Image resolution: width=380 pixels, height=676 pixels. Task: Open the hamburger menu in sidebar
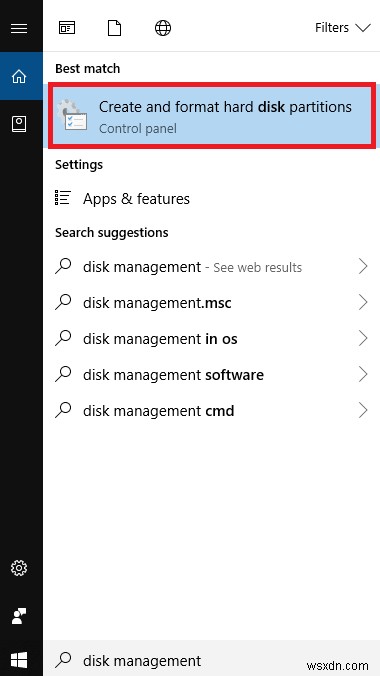click(x=19, y=29)
